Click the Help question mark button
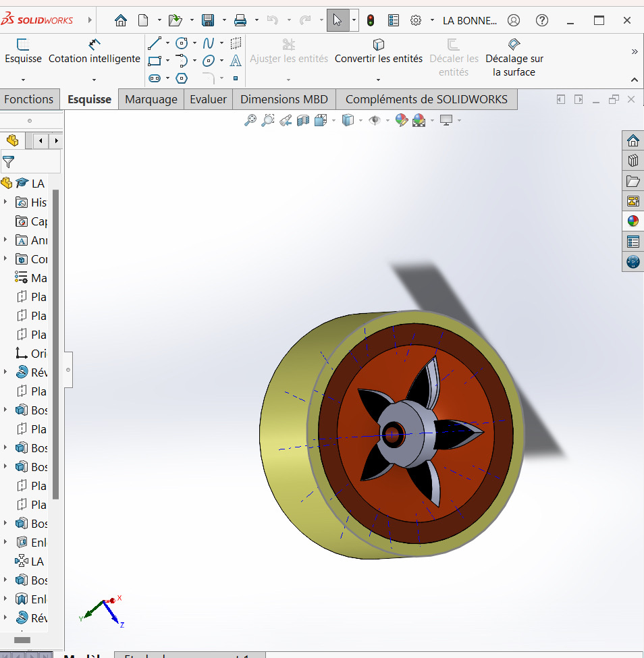 (x=541, y=20)
